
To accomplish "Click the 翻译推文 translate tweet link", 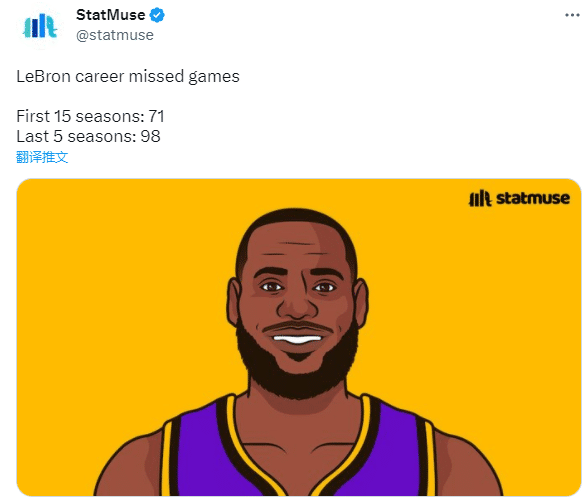I will coord(42,157).
